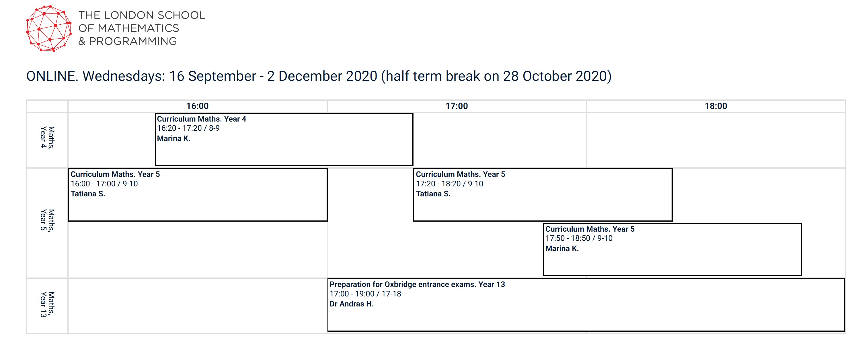The width and height of the screenshot is (868, 338).
Task: Click the red polyhedron school logo
Action: pyautogui.click(x=49, y=28)
